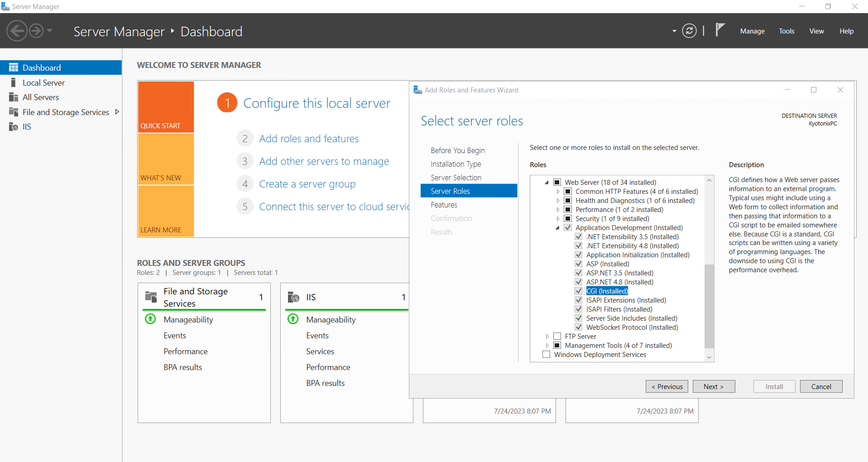Click the back navigation arrow icon

pyautogui.click(x=17, y=31)
